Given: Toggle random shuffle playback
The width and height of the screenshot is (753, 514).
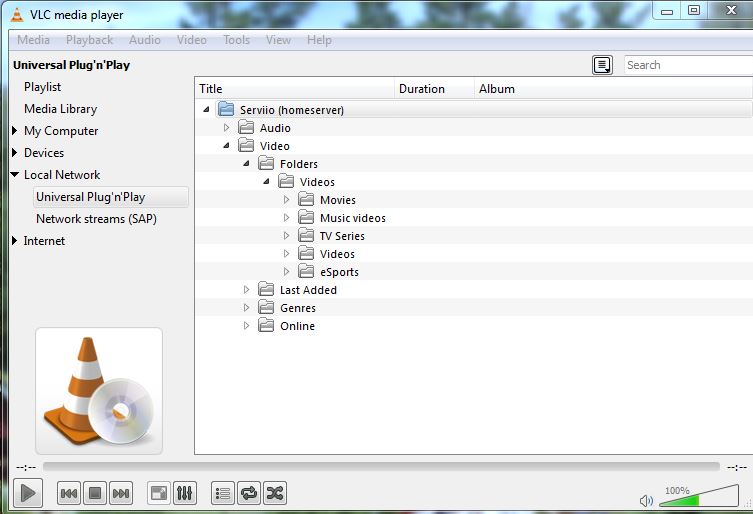Looking at the screenshot, I should [x=275, y=493].
